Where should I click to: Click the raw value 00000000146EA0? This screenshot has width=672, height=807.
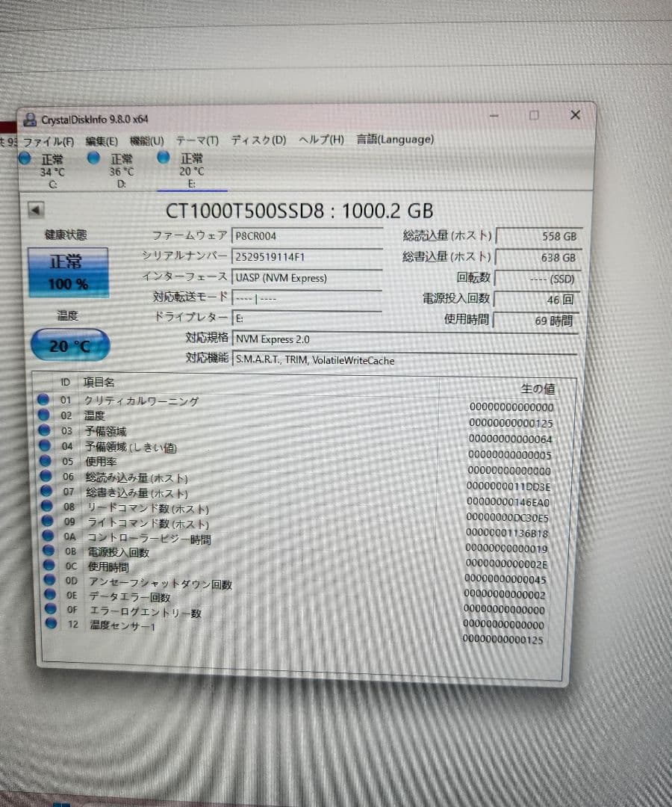tap(508, 502)
